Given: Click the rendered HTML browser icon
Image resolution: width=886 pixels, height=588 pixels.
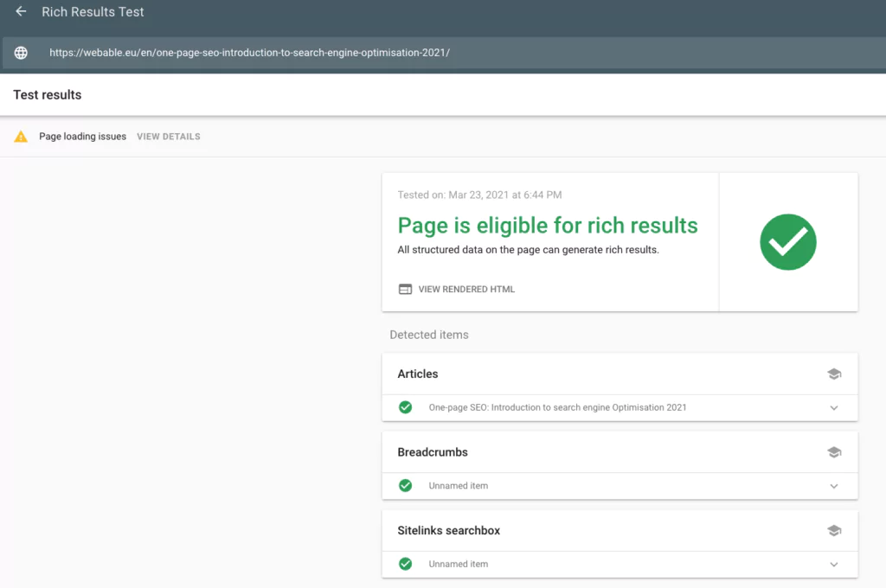Looking at the screenshot, I should (405, 289).
